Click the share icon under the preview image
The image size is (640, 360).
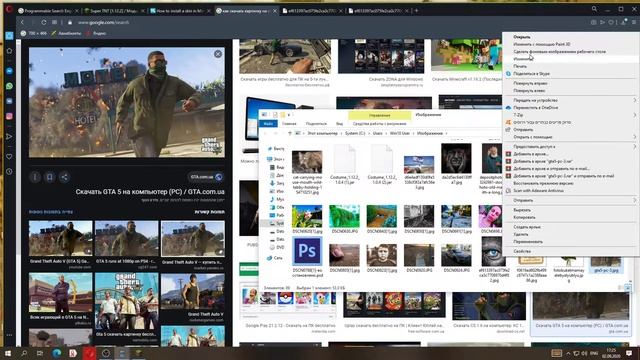[64, 177]
